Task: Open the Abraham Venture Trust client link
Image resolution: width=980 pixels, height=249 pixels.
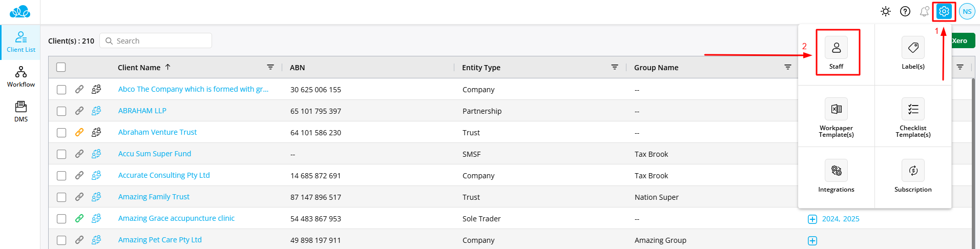Action: point(157,132)
